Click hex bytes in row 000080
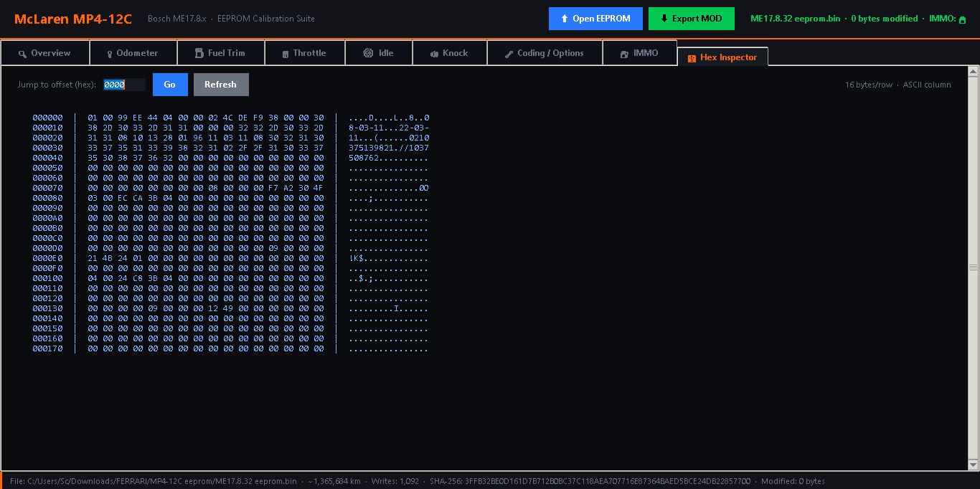Viewport: 980px width, 489px height. (x=206, y=198)
